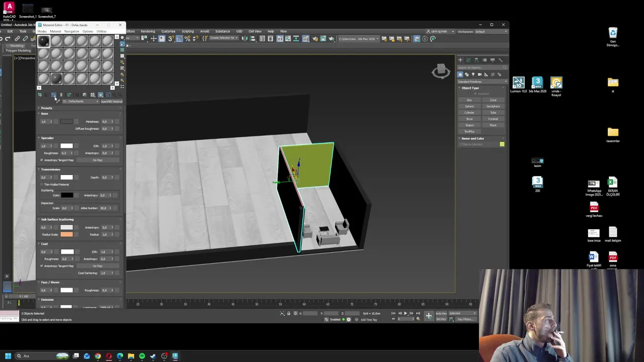The height and width of the screenshot is (362, 644).
Task: Select Helpers category icon
Action: click(x=486, y=74)
